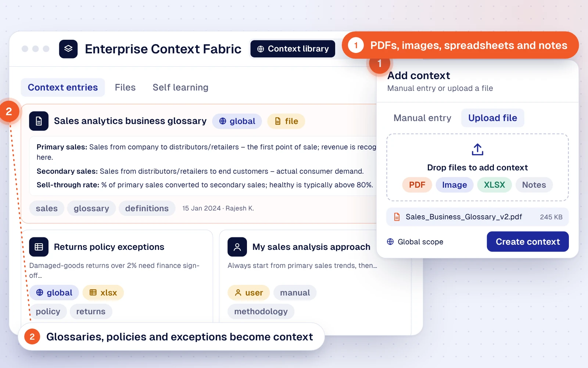Select the glossary tag chip
588x368 pixels.
92,209
